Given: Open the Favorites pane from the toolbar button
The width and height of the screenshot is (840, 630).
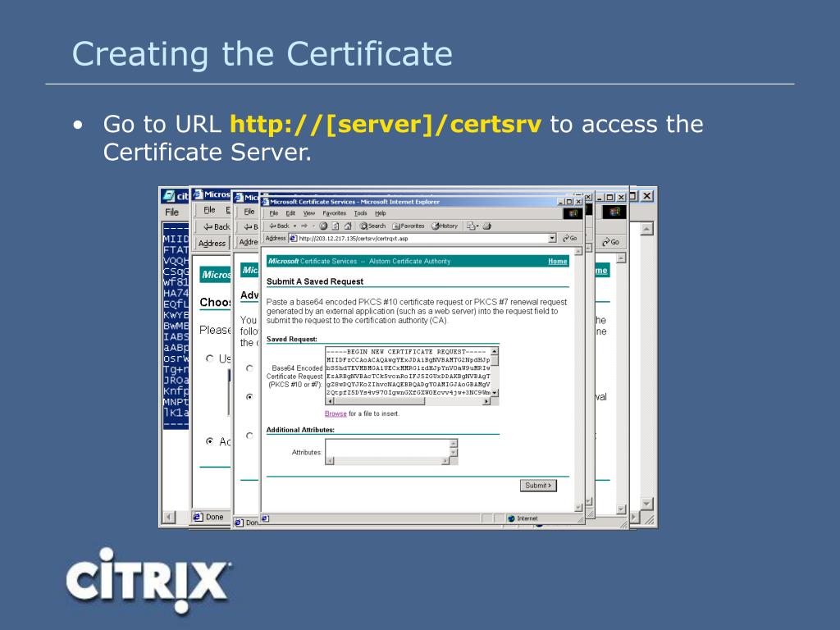Looking at the screenshot, I should tap(409, 226).
